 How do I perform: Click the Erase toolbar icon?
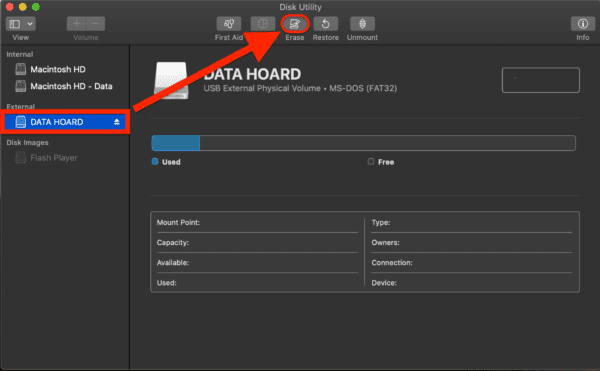(295, 24)
